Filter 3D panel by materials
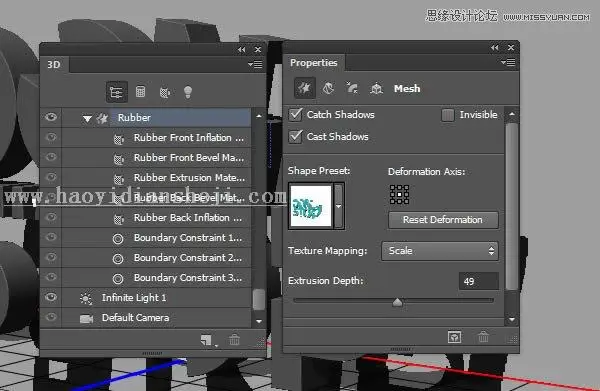Screen dimensions: 600x391 click(x=165, y=92)
